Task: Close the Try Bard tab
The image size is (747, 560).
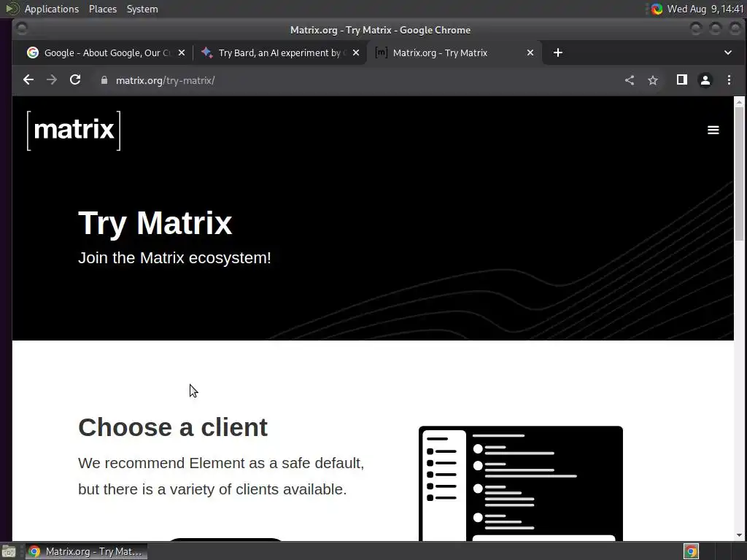Action: point(356,52)
